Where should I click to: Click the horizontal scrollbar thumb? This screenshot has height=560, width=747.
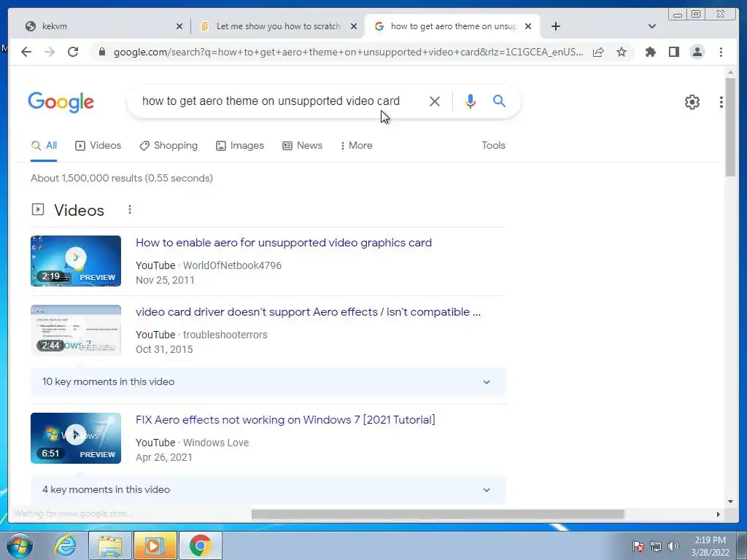[x=438, y=514]
